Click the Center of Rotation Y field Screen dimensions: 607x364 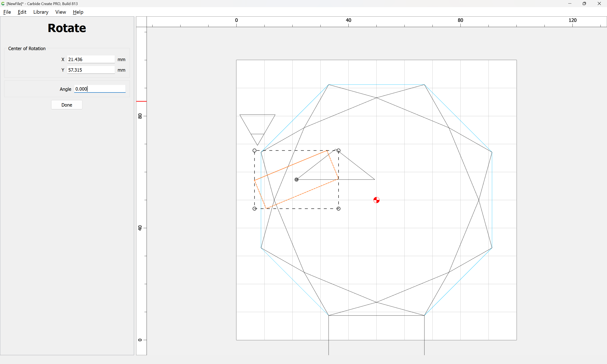91,70
